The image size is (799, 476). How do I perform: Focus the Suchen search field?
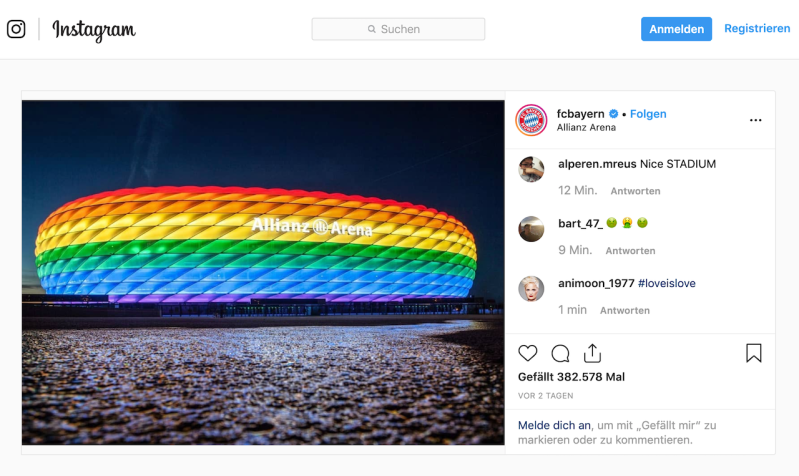398,29
